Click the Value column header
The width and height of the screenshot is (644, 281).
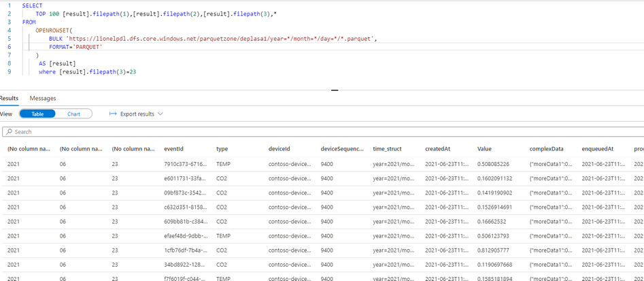click(x=484, y=149)
